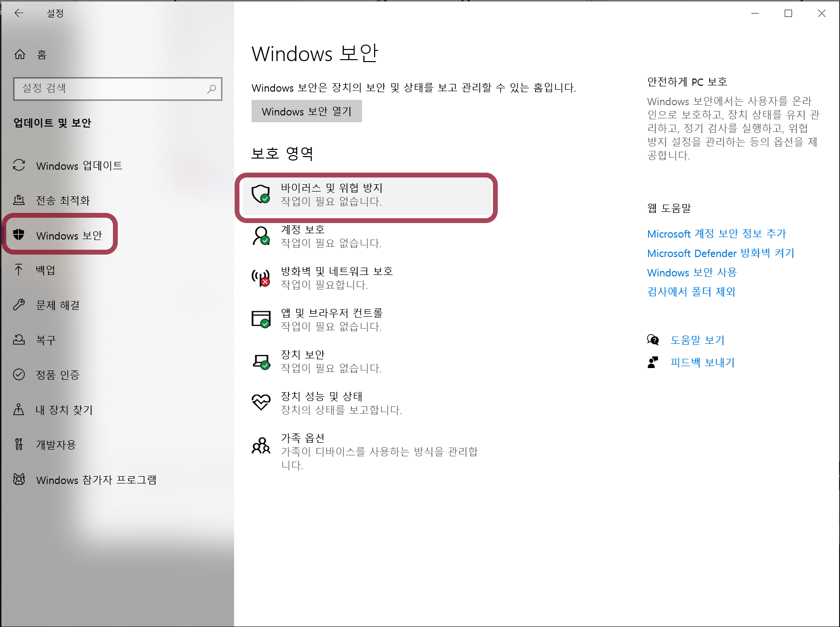The height and width of the screenshot is (627, 840).
Task: Click the Windows 참가자 프로그램 cat icon
Action: [x=19, y=479]
